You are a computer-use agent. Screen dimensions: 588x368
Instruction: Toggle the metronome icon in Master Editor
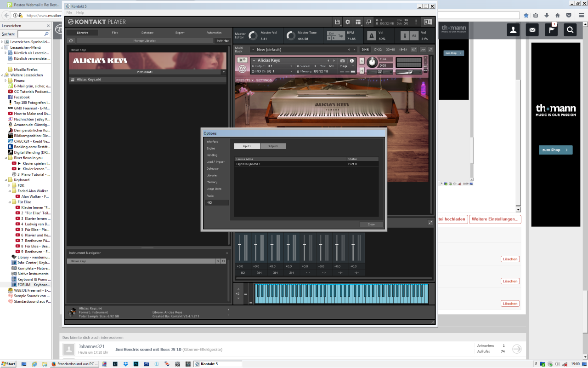[372, 35]
